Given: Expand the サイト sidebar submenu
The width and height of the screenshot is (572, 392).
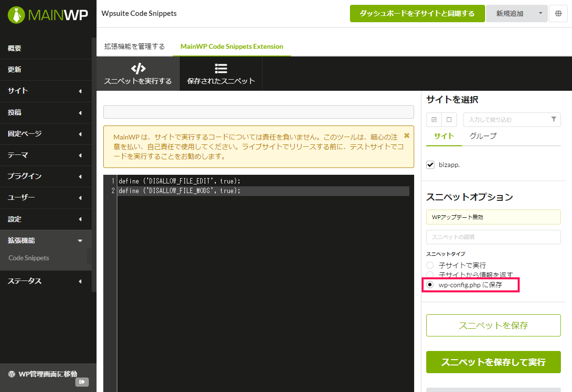Looking at the screenshot, I should (x=80, y=91).
